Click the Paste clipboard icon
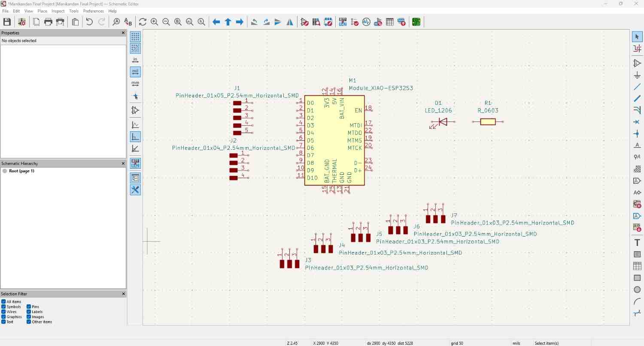 click(75, 22)
